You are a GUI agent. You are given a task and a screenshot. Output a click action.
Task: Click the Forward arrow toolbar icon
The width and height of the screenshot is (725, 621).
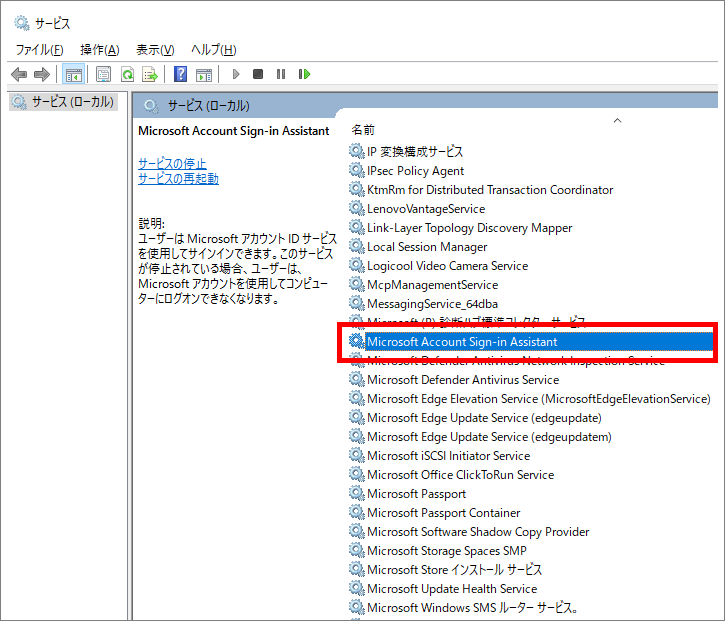coord(42,74)
